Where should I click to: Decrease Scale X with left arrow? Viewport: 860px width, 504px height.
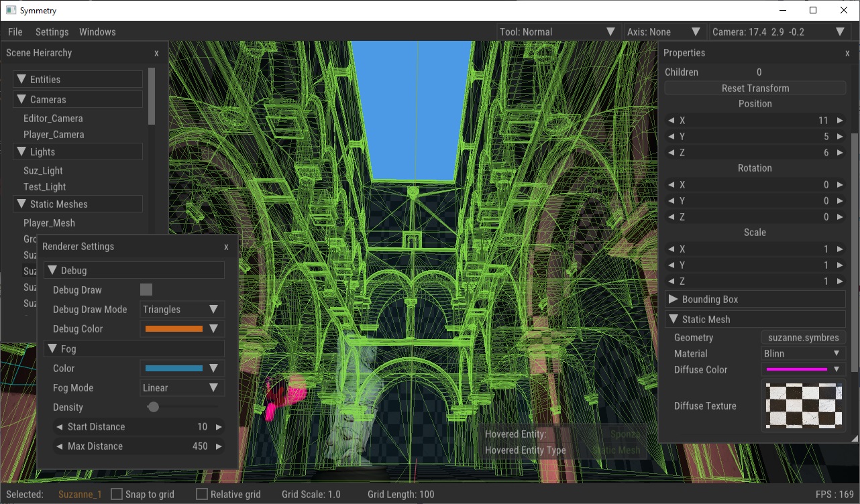click(x=671, y=249)
